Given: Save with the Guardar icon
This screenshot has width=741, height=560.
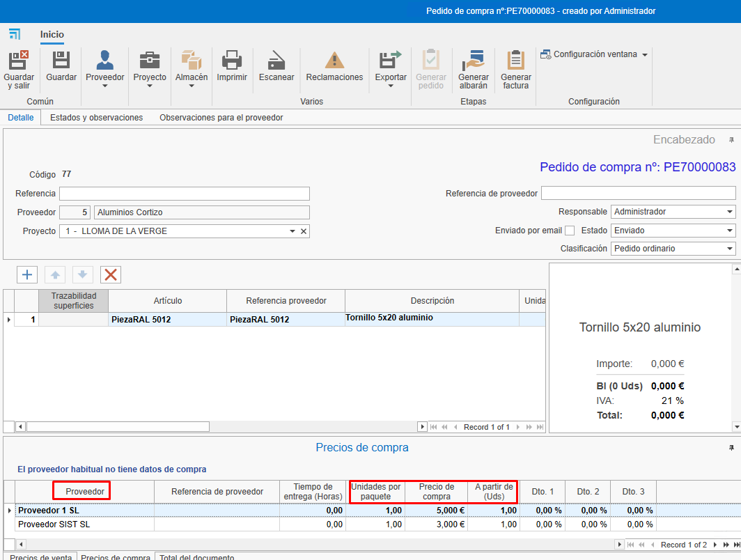Looking at the screenshot, I should point(61,61).
